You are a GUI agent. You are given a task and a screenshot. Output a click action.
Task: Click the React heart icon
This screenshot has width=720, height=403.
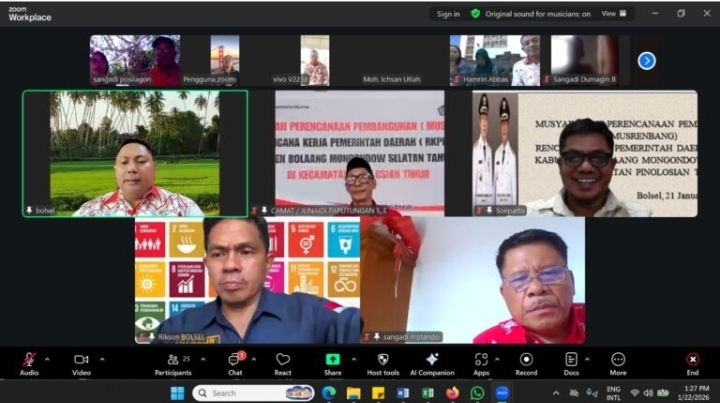[283, 360]
